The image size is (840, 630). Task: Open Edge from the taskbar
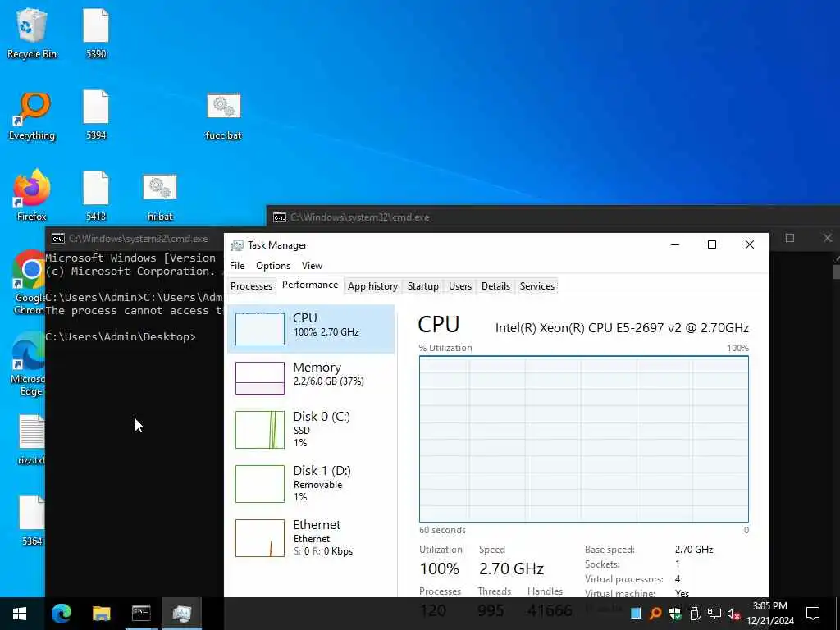click(x=61, y=614)
